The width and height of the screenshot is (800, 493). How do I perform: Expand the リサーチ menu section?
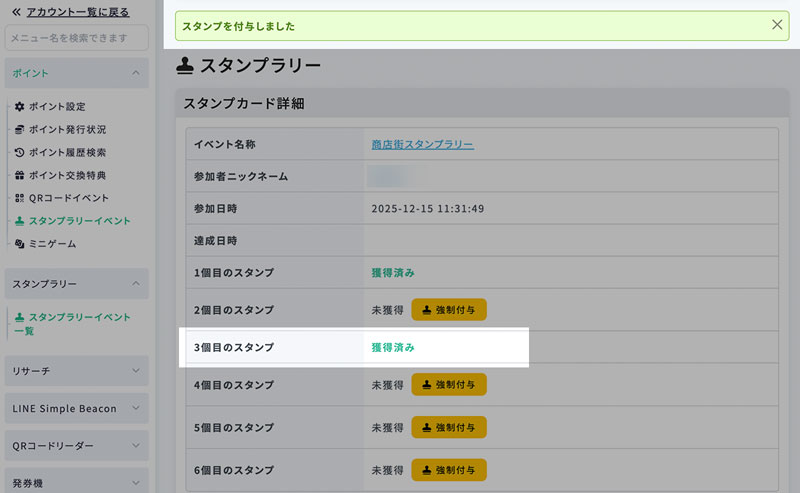coord(135,371)
